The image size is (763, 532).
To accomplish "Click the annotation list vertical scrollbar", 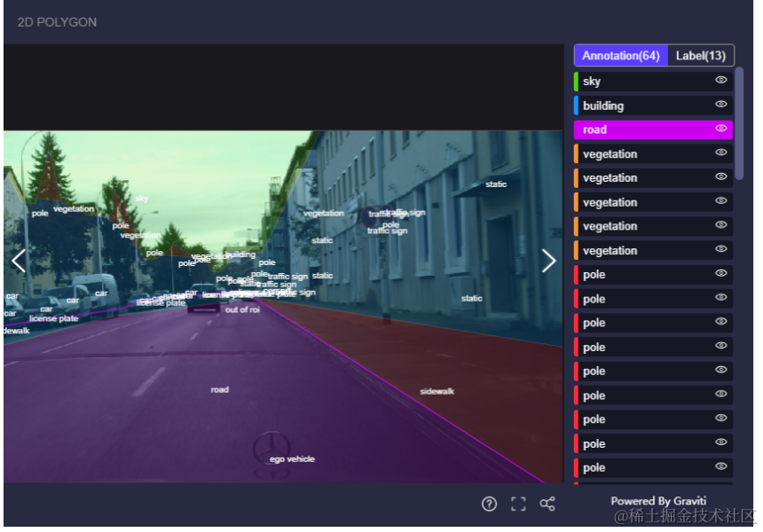I will tap(739, 123).
